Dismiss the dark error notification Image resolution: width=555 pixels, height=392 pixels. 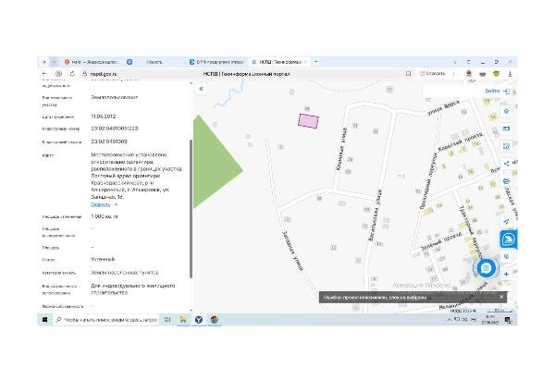(x=501, y=297)
